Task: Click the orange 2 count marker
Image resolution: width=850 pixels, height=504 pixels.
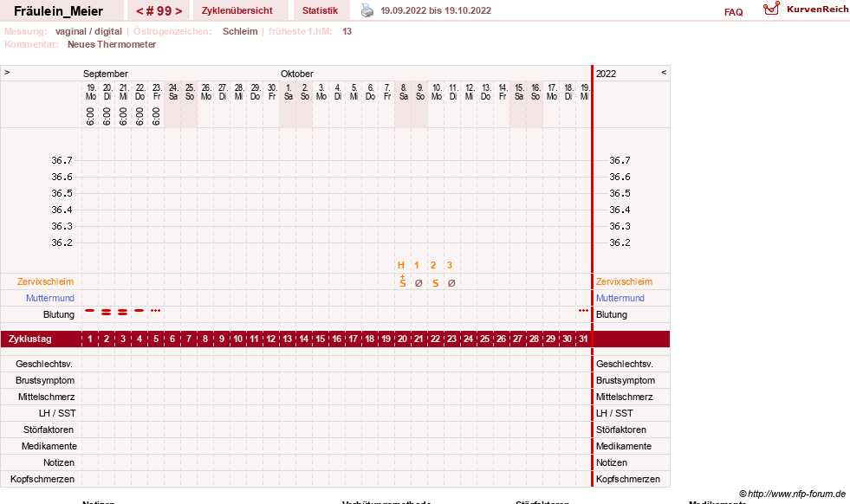Action: point(433,265)
